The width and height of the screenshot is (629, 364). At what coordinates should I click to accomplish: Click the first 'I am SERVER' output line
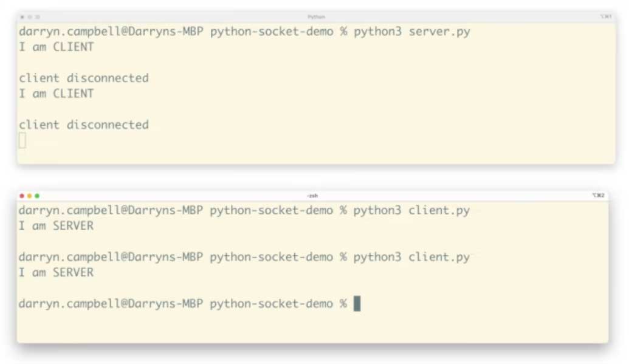tap(57, 226)
